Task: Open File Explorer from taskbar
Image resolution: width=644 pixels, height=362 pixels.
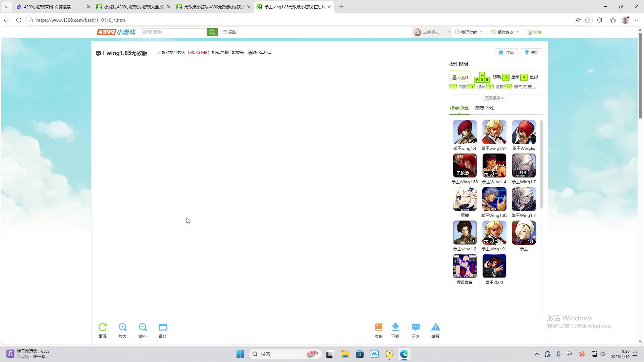Action: coord(345,354)
